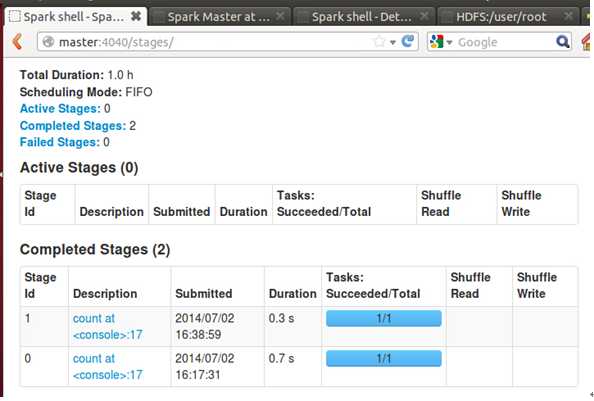Click Duration header in Active Stages table
The width and height of the screenshot is (594, 401).
243,212
